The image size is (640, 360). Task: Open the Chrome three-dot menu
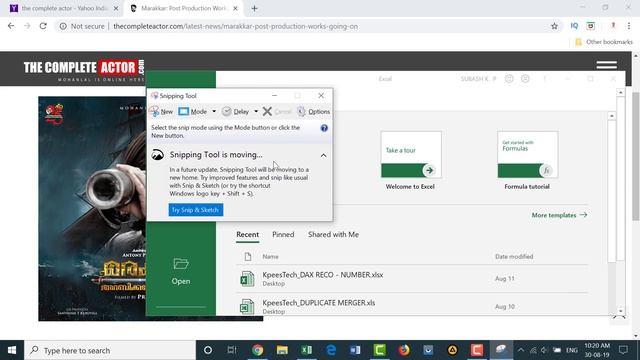629,26
